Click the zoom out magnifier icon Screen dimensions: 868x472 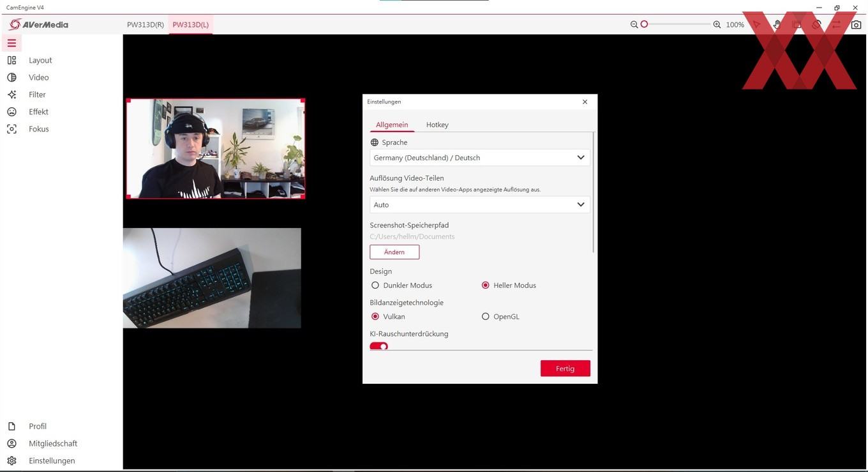[634, 24]
